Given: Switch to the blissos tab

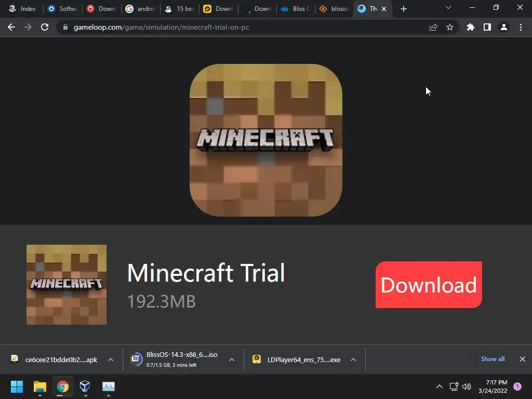Looking at the screenshot, I should pos(335,9).
